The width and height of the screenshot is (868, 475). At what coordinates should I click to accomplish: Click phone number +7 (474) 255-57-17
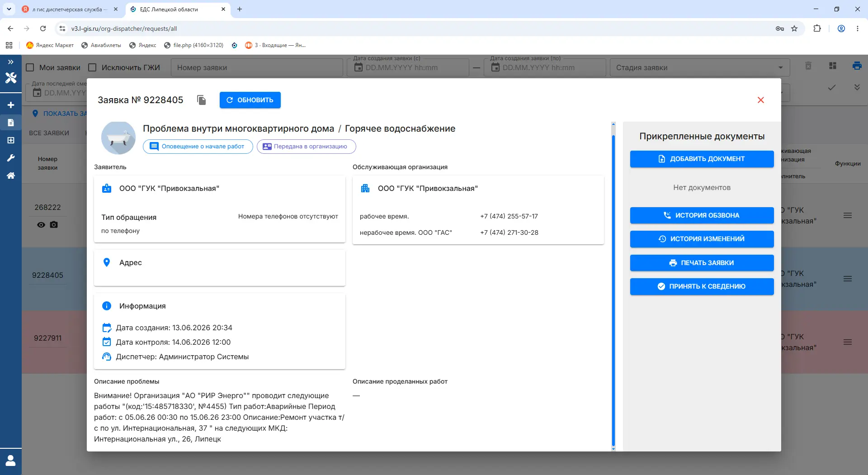[x=509, y=216]
